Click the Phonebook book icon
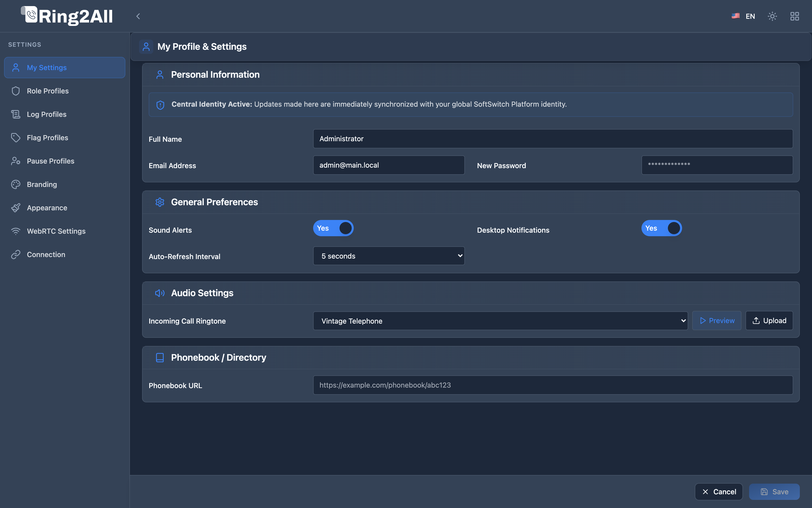The width and height of the screenshot is (812, 508). (x=160, y=357)
